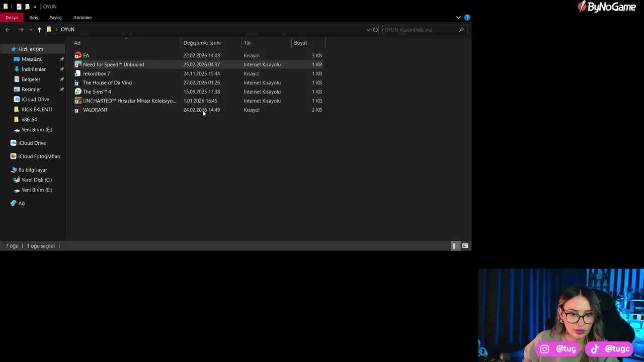The height and width of the screenshot is (362, 644).
Task: Select the EA shortcut icon
Action: [78, 55]
